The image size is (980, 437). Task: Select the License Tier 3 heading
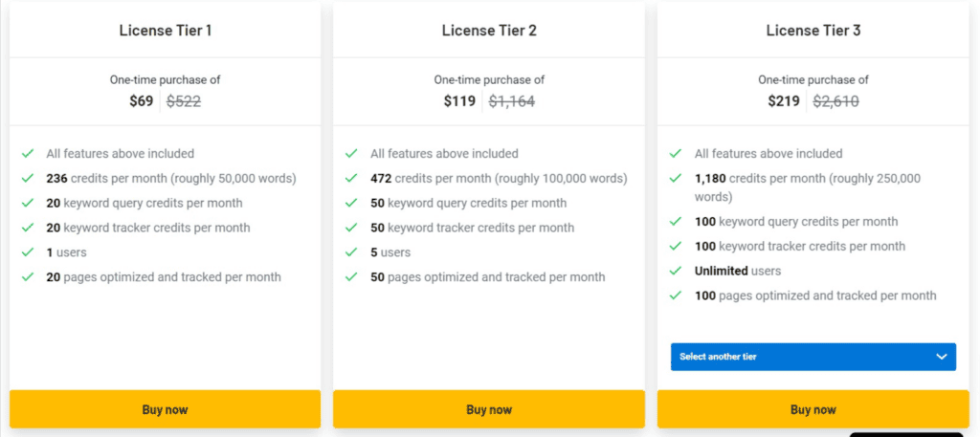(x=813, y=31)
